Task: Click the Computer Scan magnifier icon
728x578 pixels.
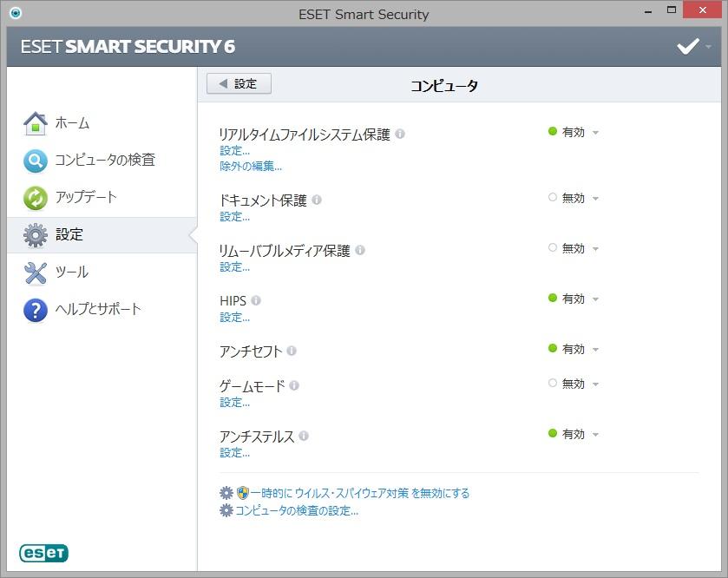Action: pyautogui.click(x=35, y=161)
